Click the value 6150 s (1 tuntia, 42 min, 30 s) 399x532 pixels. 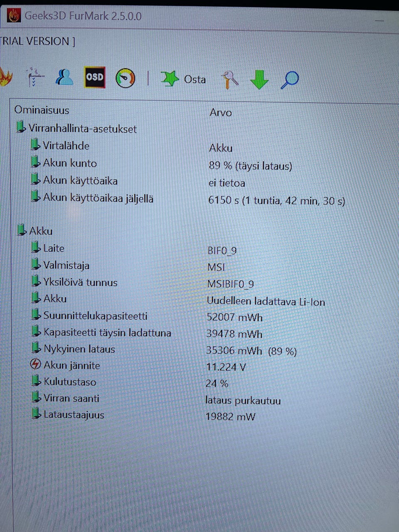(x=277, y=201)
